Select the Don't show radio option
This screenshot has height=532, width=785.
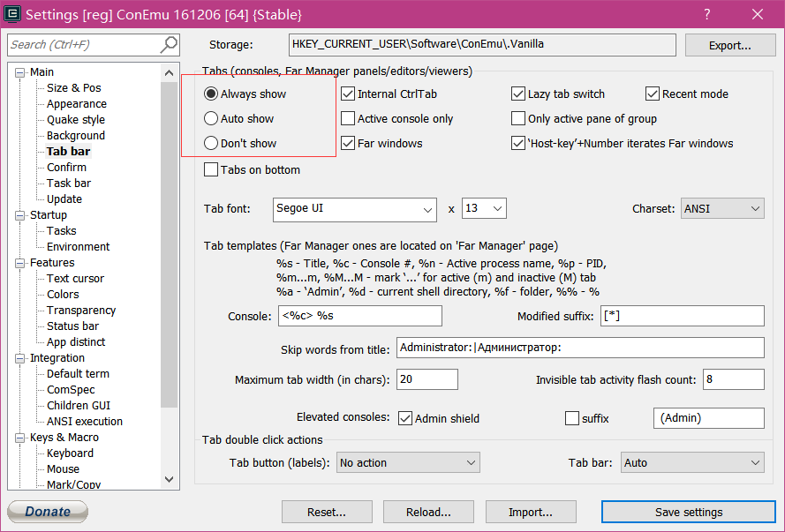tap(211, 143)
